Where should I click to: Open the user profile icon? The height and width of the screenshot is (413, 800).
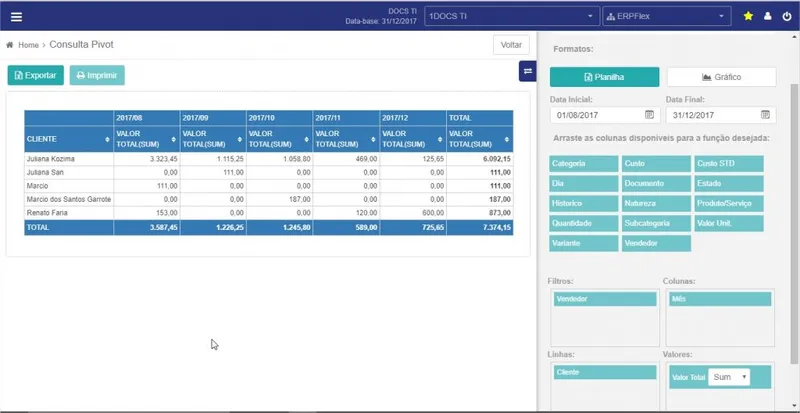coord(767,16)
